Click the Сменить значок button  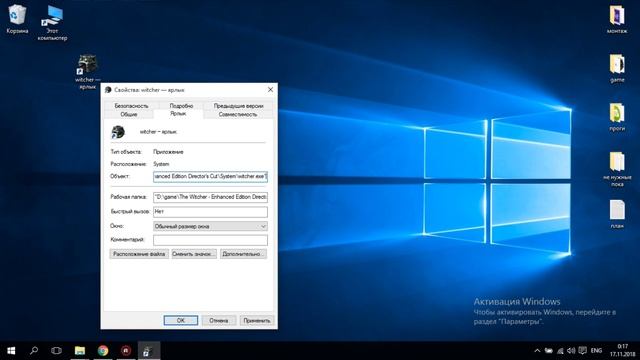[194, 254]
